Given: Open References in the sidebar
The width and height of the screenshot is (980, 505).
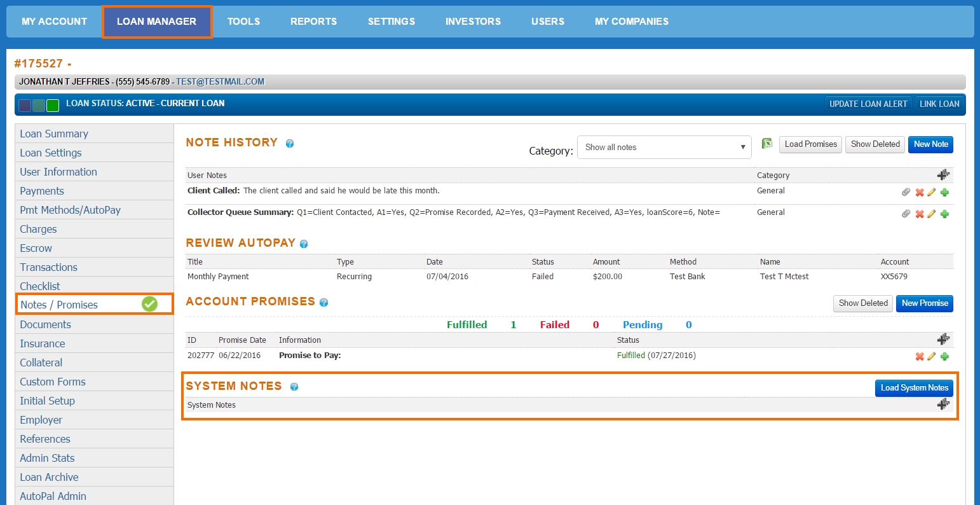Looking at the screenshot, I should click(94, 439).
